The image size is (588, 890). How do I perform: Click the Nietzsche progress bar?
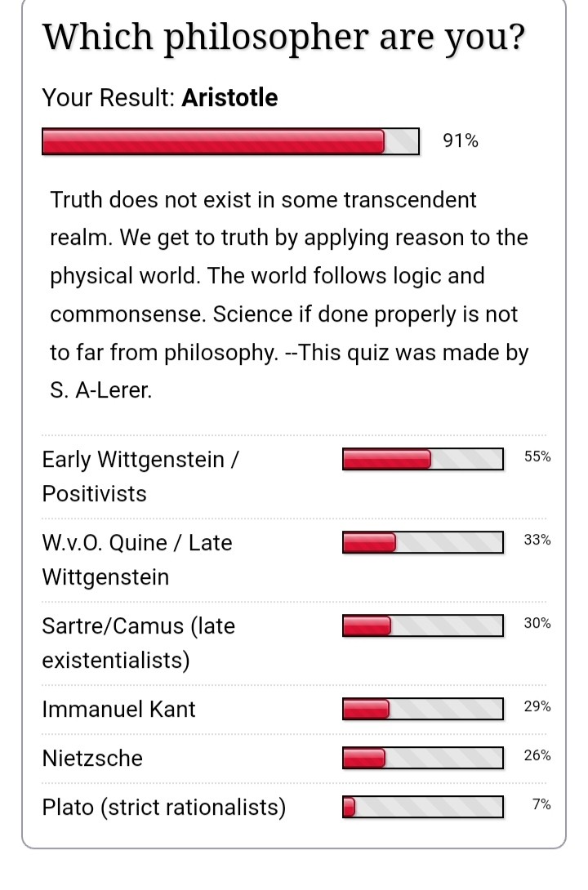coord(422,759)
